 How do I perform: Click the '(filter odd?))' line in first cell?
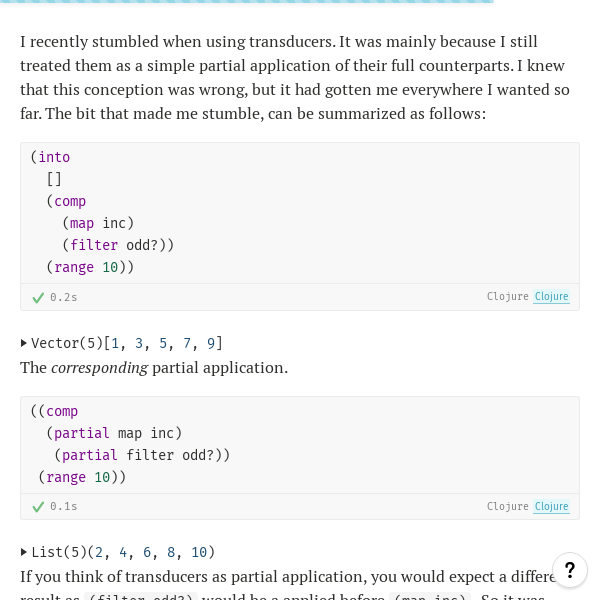pyautogui.click(x=118, y=245)
